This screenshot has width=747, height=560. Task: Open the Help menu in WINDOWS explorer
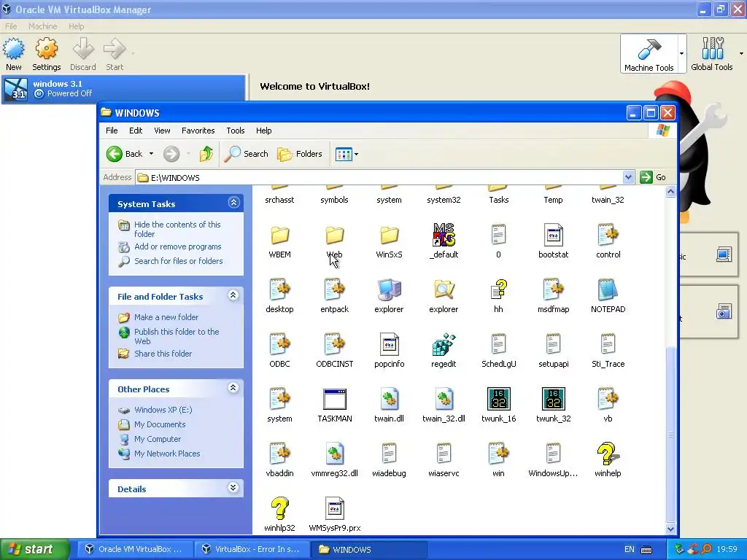(263, 131)
